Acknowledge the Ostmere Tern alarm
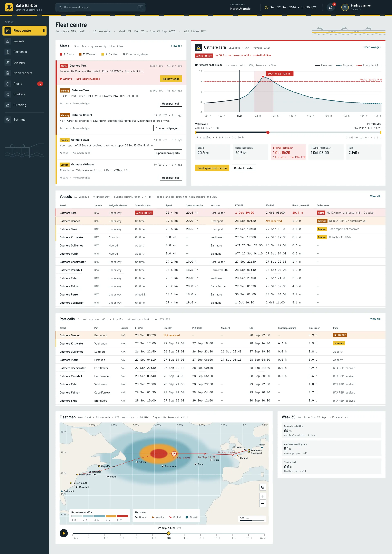This screenshot has width=392, height=554. pos(171,79)
